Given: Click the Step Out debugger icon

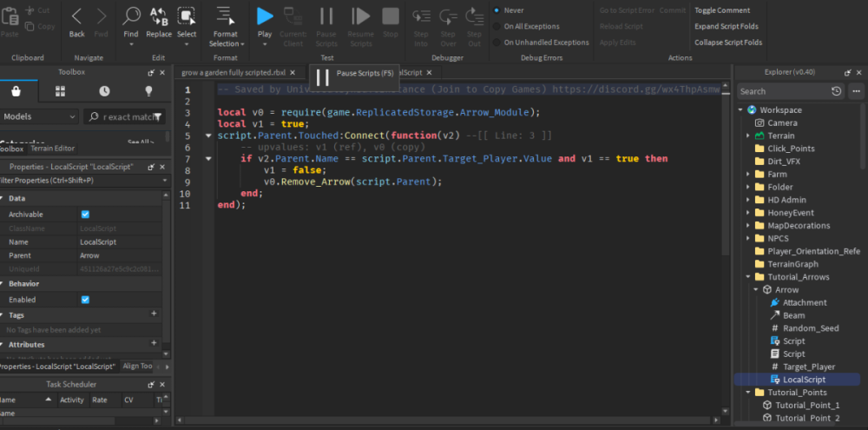Looking at the screenshot, I should [475, 17].
